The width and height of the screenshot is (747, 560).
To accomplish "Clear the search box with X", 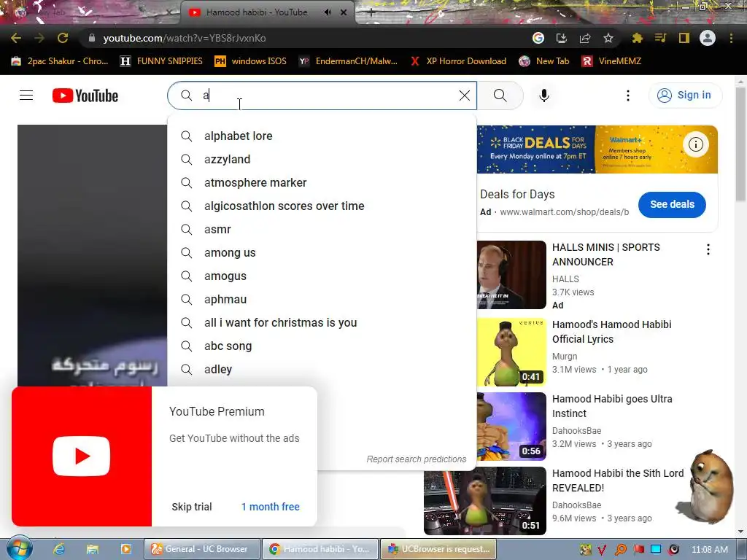I will [465, 96].
